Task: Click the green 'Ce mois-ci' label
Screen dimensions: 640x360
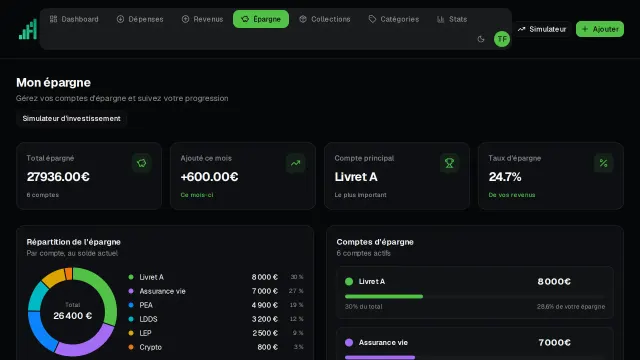Action: (x=197, y=195)
